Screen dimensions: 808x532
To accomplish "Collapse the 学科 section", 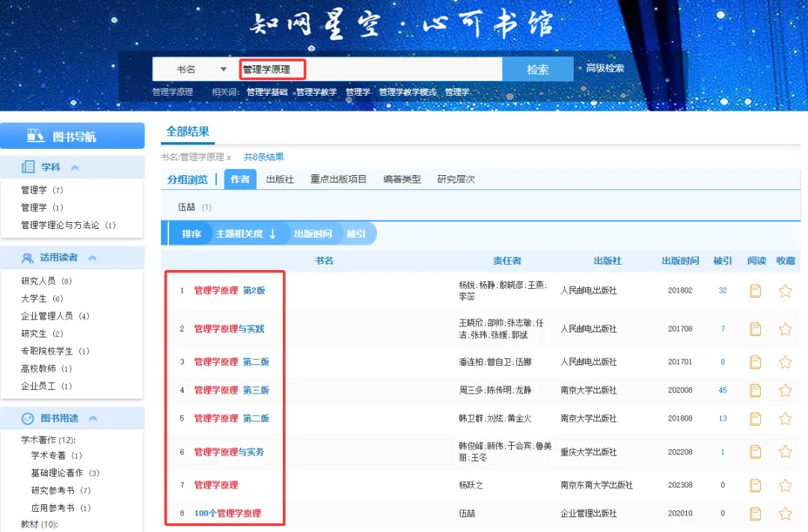I will (75, 168).
